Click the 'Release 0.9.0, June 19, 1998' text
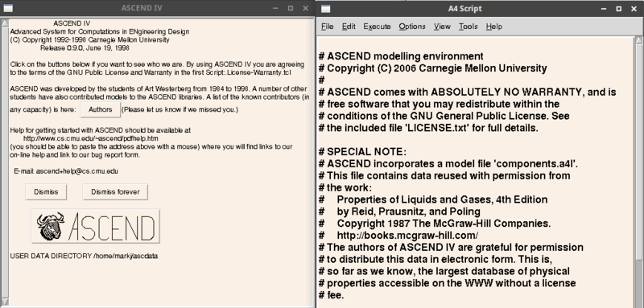Viewport: 644px width, 308px height. coord(85,48)
